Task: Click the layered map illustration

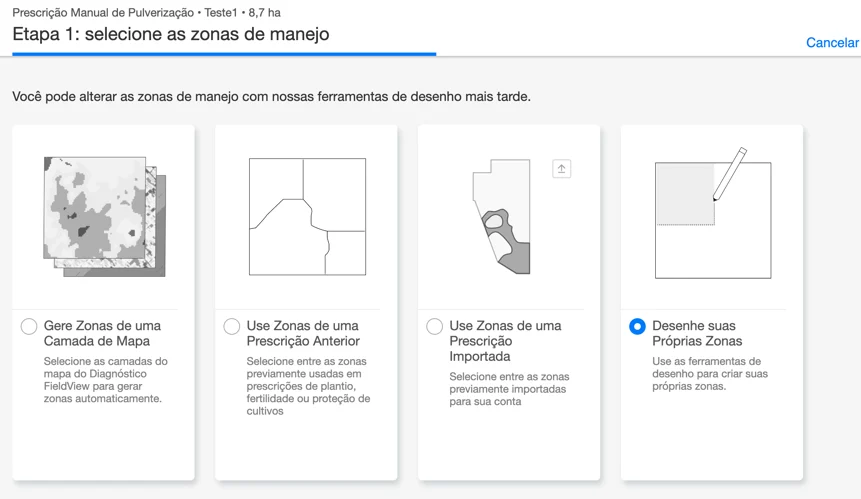Action: pyautogui.click(x=104, y=216)
